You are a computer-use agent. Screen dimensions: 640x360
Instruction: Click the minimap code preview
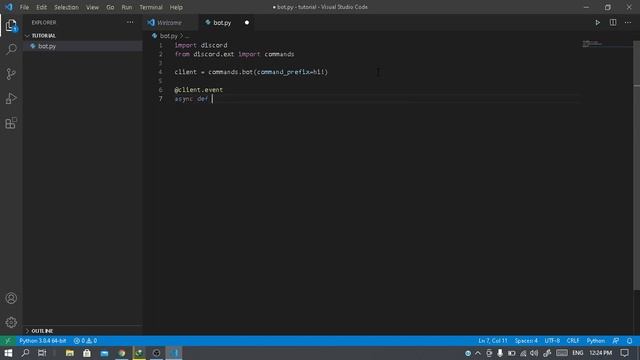coord(593,43)
